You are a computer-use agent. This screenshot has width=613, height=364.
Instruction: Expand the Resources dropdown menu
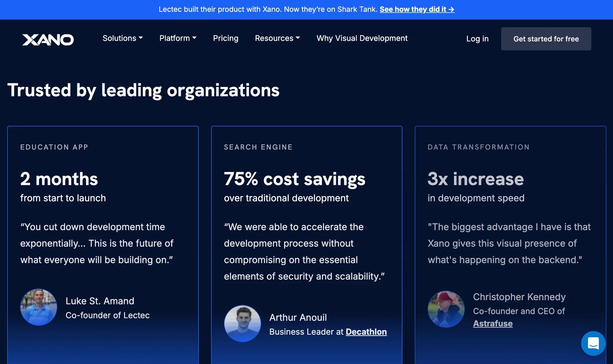tap(277, 38)
